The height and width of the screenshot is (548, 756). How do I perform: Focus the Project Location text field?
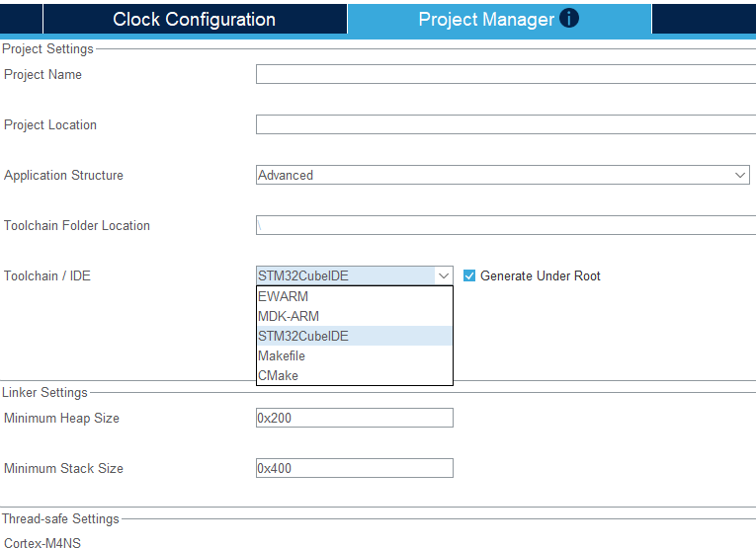506,124
